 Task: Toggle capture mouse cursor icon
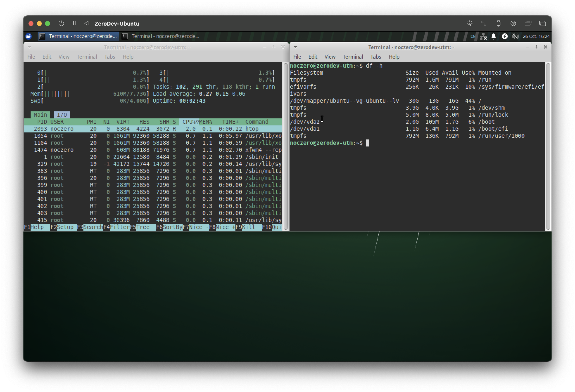pyautogui.click(x=469, y=24)
